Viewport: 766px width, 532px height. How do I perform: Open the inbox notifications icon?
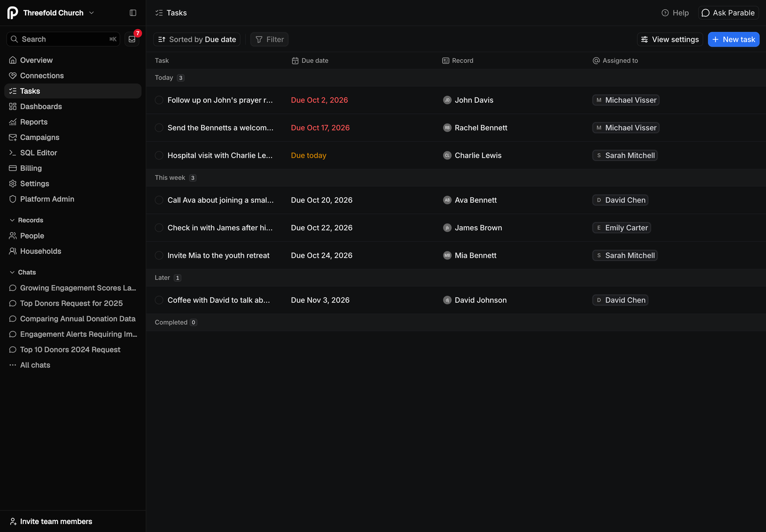132,39
